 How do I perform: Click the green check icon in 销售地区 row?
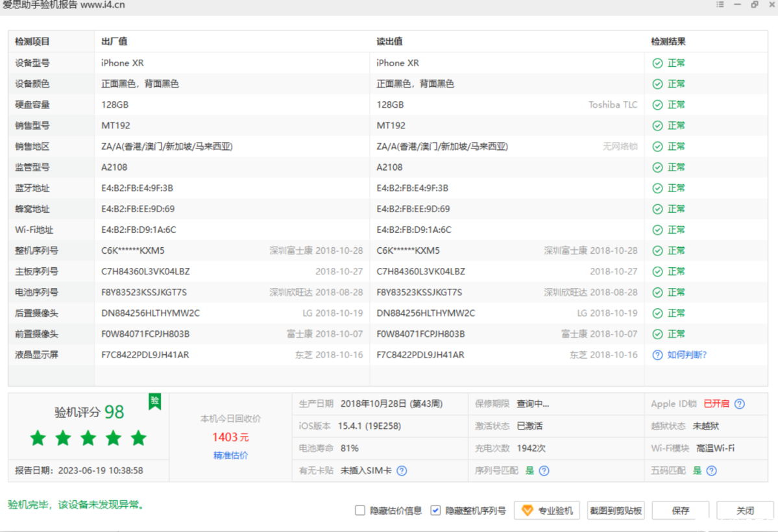[657, 147]
